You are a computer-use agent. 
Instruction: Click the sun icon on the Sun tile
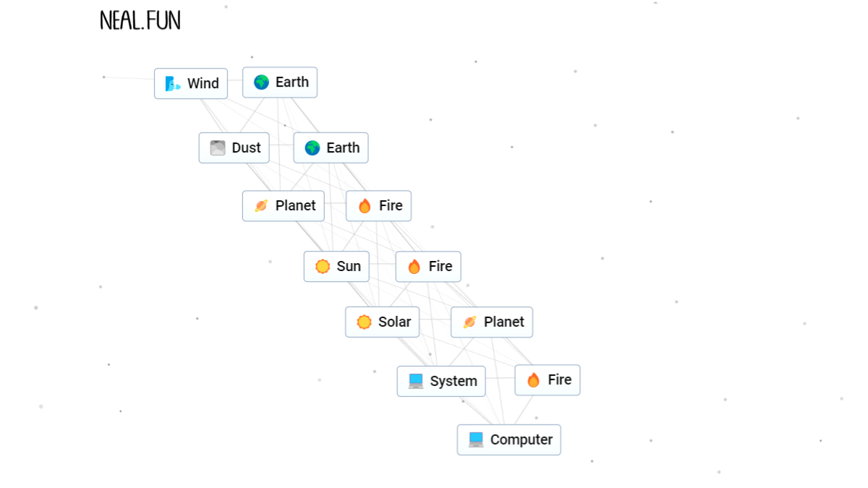point(319,266)
